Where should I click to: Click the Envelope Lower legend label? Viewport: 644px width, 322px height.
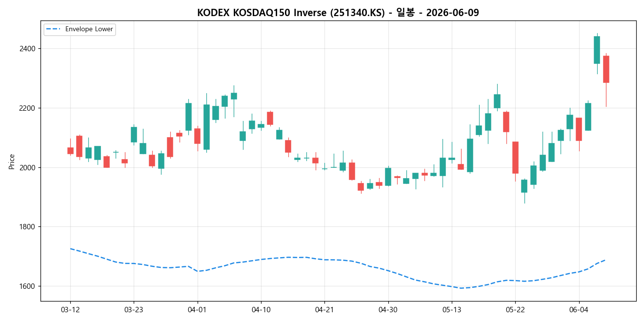[89, 29]
